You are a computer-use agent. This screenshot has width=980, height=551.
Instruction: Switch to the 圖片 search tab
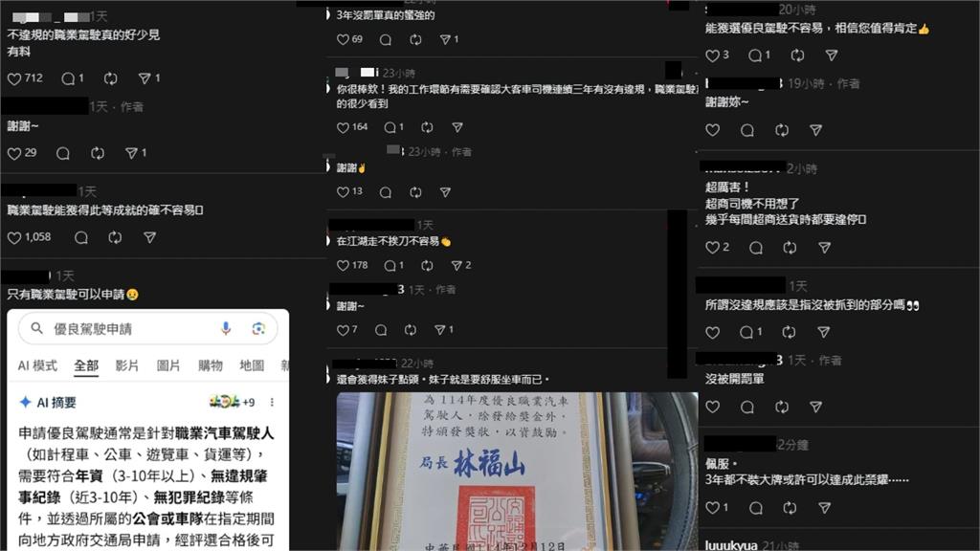(166, 366)
